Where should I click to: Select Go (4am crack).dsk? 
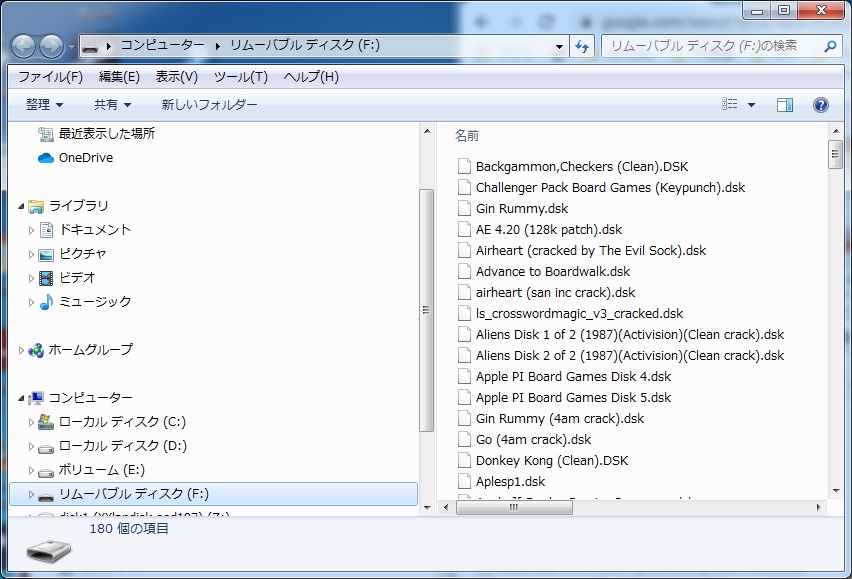(533, 439)
